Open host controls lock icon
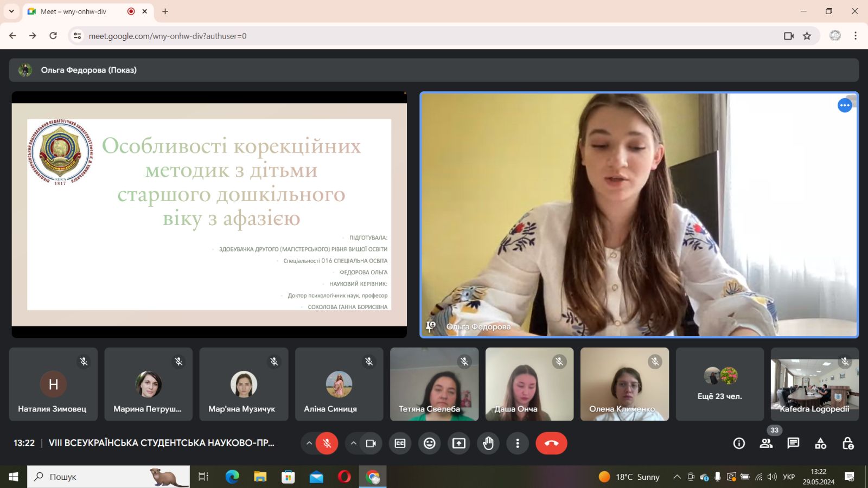This screenshot has height=488, width=868. point(847,444)
